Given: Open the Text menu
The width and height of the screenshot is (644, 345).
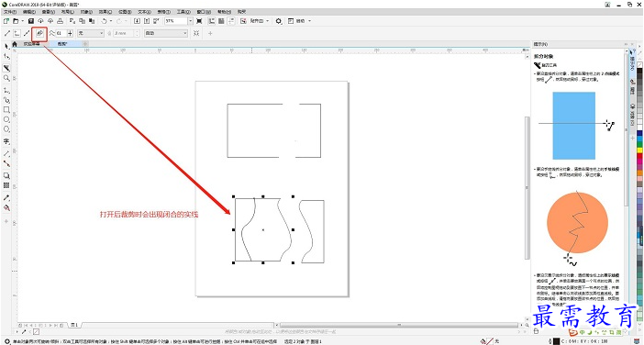Looking at the screenshot, I should point(144,12).
